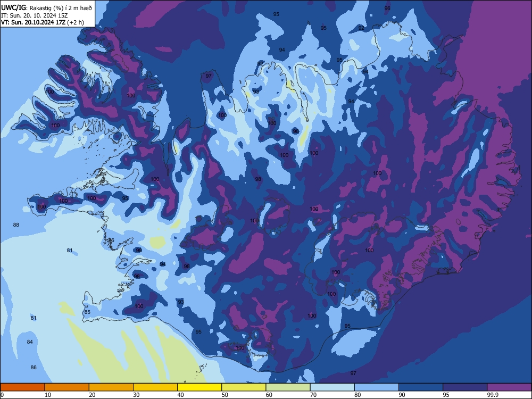Click the legend tick label '90'
The height and width of the screenshot is (399, 532).
(402, 395)
